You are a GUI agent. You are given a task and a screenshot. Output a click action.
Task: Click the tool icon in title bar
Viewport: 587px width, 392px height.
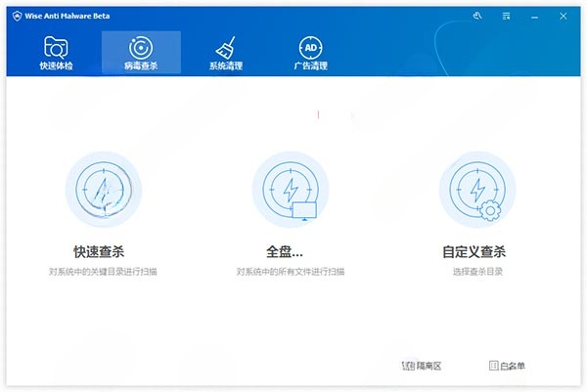tap(477, 16)
